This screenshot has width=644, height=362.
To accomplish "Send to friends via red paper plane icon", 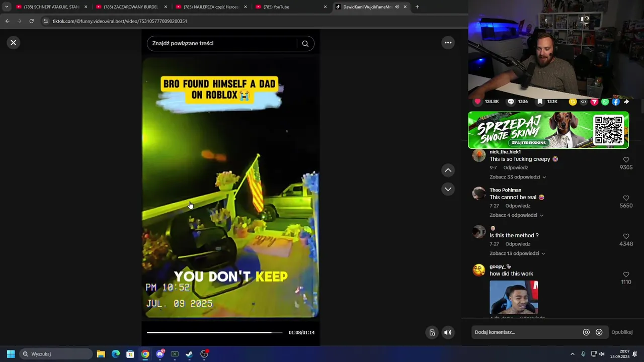I will pyautogui.click(x=594, y=102).
